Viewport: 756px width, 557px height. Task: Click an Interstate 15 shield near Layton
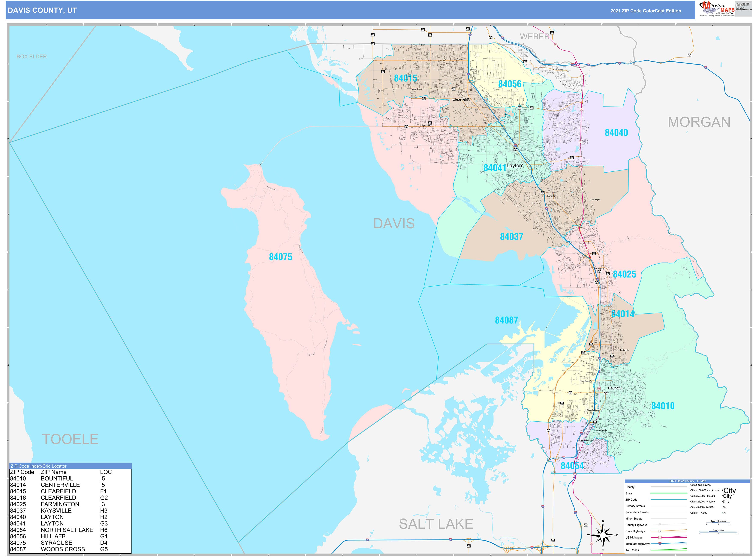point(515,145)
